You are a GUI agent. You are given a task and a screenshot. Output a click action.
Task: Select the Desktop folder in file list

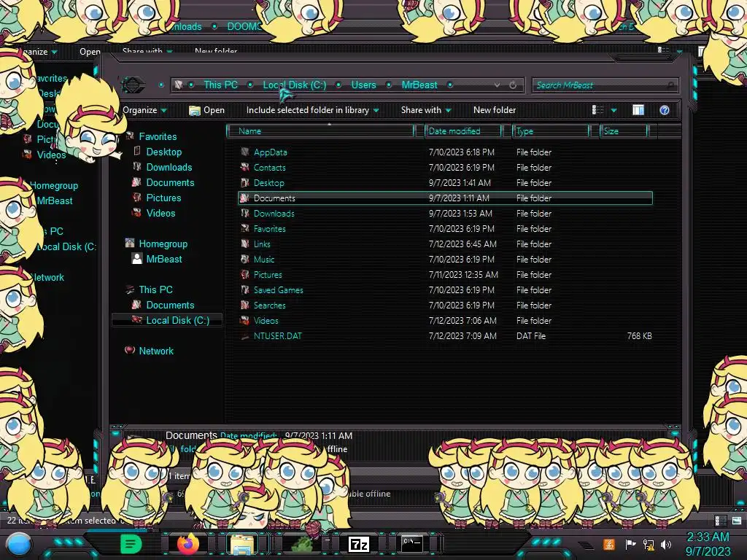pos(268,183)
